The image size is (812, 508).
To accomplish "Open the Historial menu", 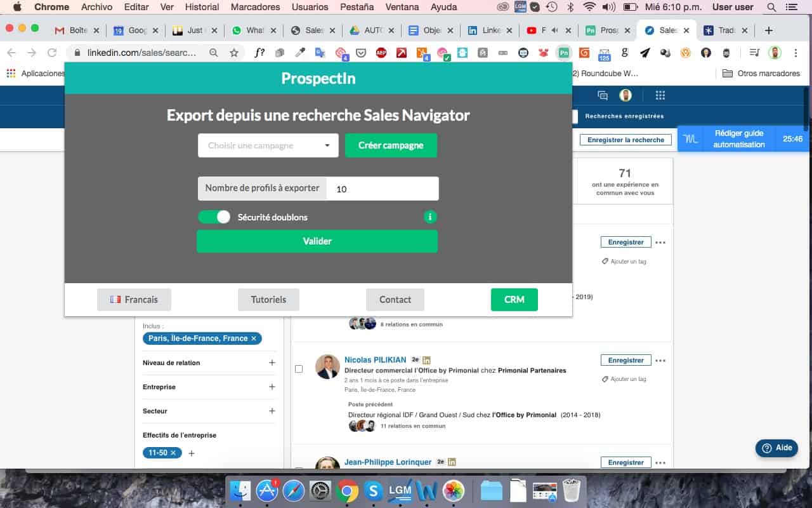I will [201, 7].
